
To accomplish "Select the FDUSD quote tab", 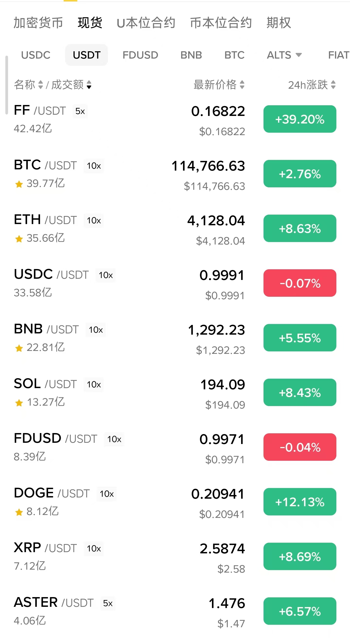I will tap(140, 55).
